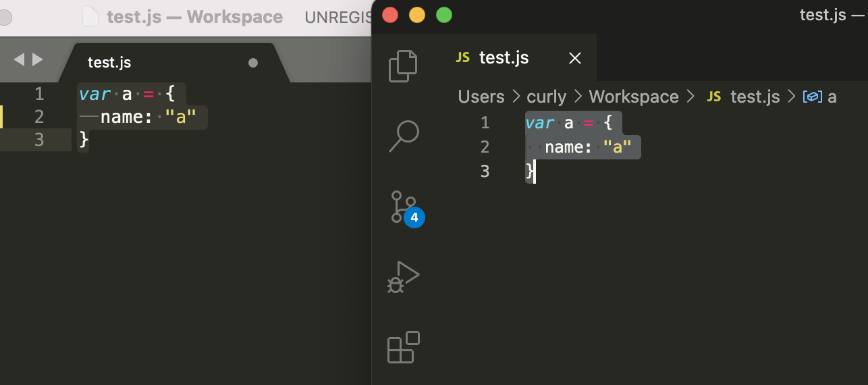Click the unsaved dot on Sublime test.js tab
Screen dimensions: 868x385
point(253,63)
